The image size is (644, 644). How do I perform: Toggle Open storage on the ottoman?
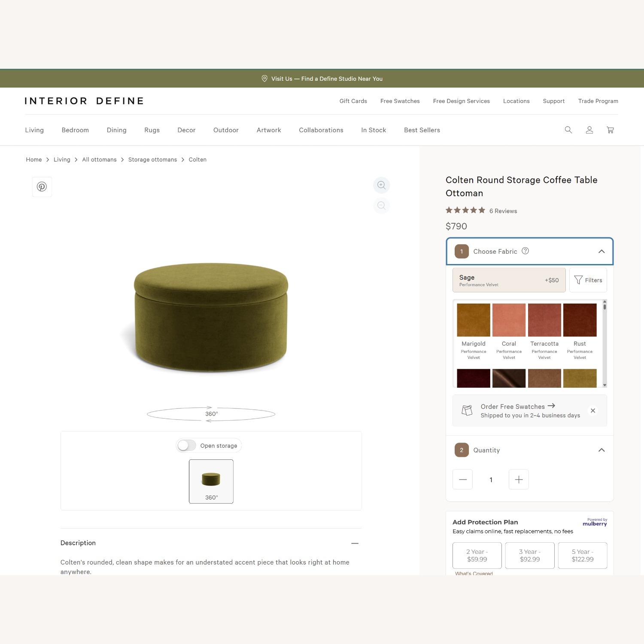click(186, 445)
